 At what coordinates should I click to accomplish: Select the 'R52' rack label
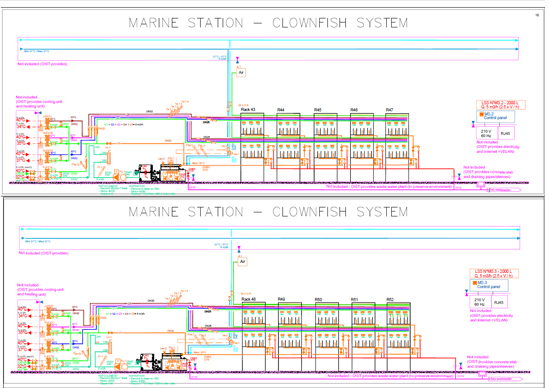pos(390,299)
